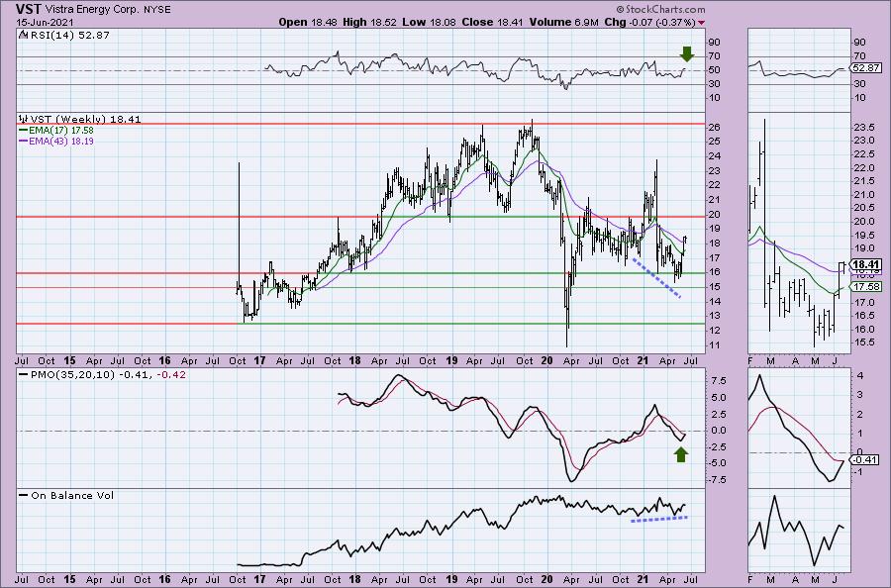Viewport: 891px width, 588px height.
Task: Select the Vistra Energy Corp. company name
Action: coord(90,10)
